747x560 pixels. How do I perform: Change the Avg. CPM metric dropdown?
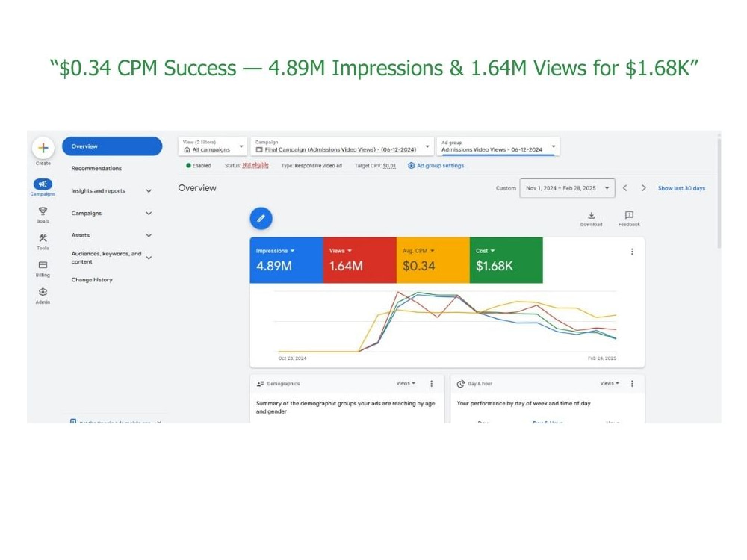point(418,251)
